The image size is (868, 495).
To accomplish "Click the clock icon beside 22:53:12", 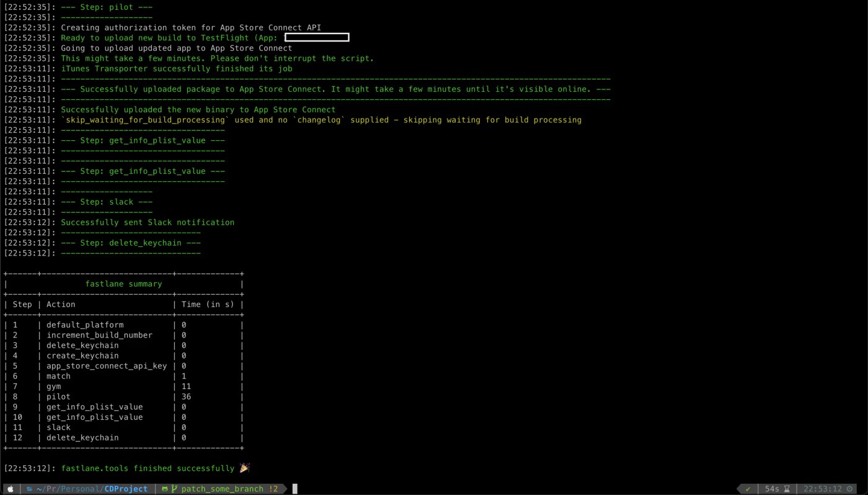I will coord(849,489).
